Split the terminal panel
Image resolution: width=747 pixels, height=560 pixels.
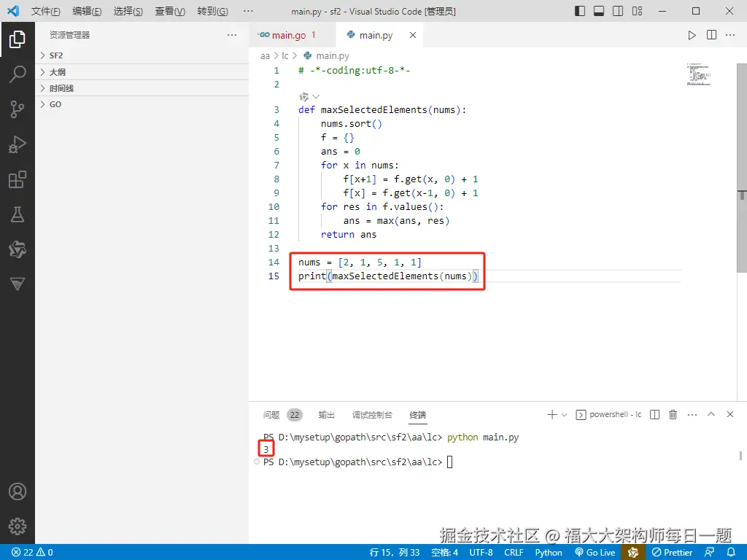(654, 415)
